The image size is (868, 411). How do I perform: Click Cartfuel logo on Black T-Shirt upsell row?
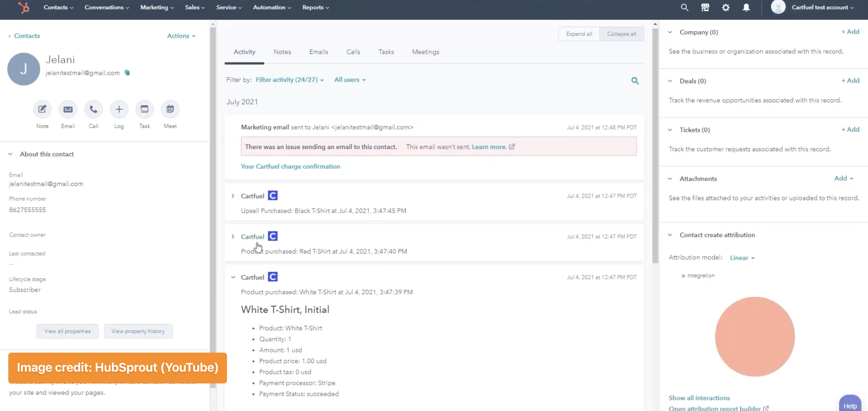(273, 195)
